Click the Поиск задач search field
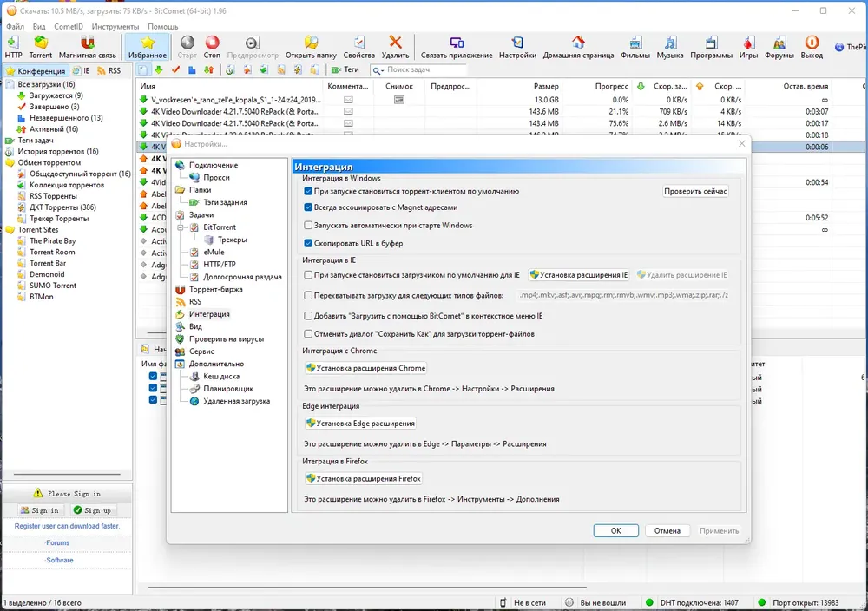This screenshot has width=868, height=611. click(425, 69)
